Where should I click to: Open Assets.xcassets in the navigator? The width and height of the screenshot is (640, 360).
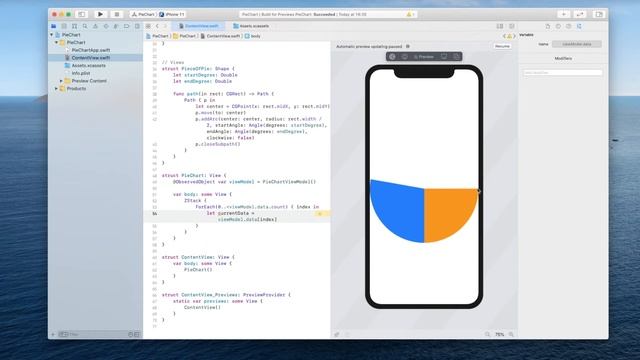(x=89, y=66)
